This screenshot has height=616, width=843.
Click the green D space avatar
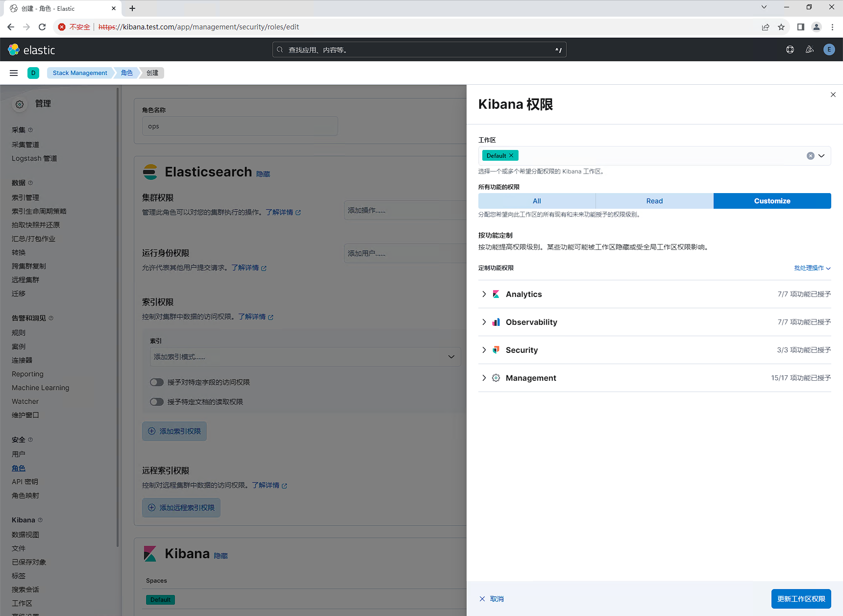33,73
